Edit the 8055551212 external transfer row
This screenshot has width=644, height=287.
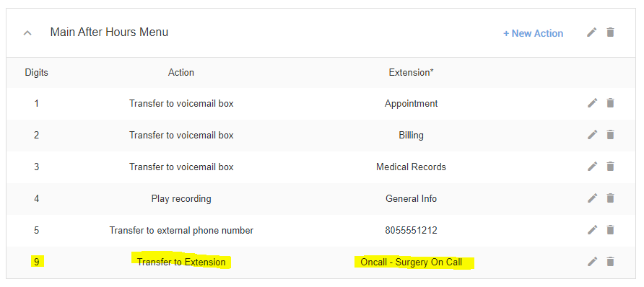coord(592,230)
